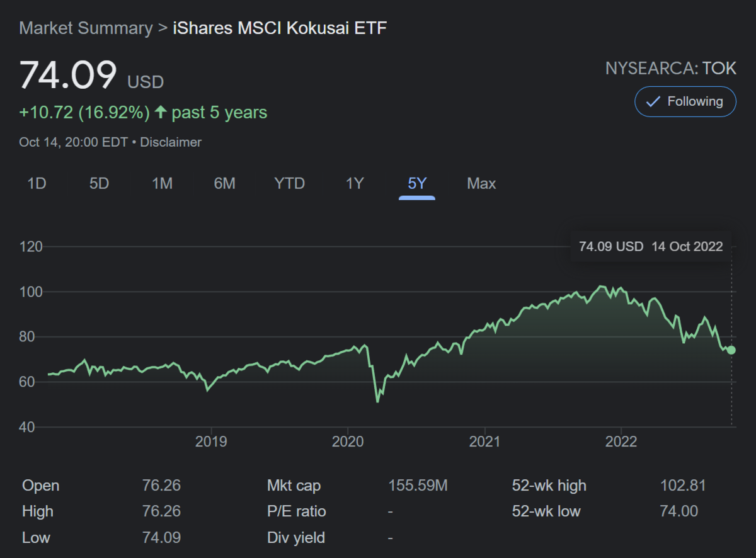Viewport: 756px width, 558px height.
Task: Show the YTD chart range
Action: pos(289,184)
